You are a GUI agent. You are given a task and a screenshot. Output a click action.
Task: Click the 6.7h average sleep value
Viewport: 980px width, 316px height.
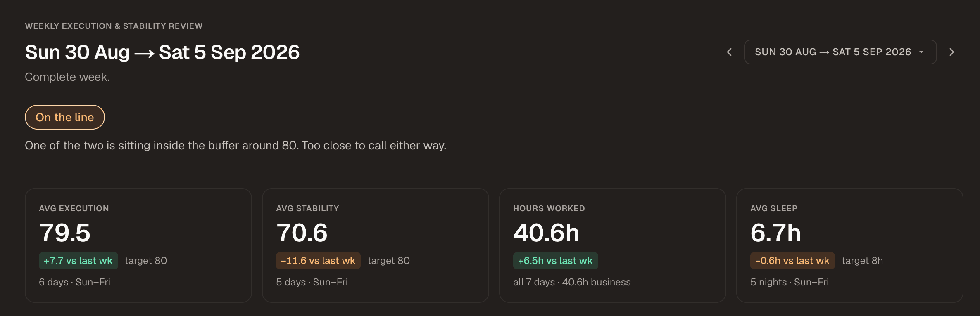775,233
